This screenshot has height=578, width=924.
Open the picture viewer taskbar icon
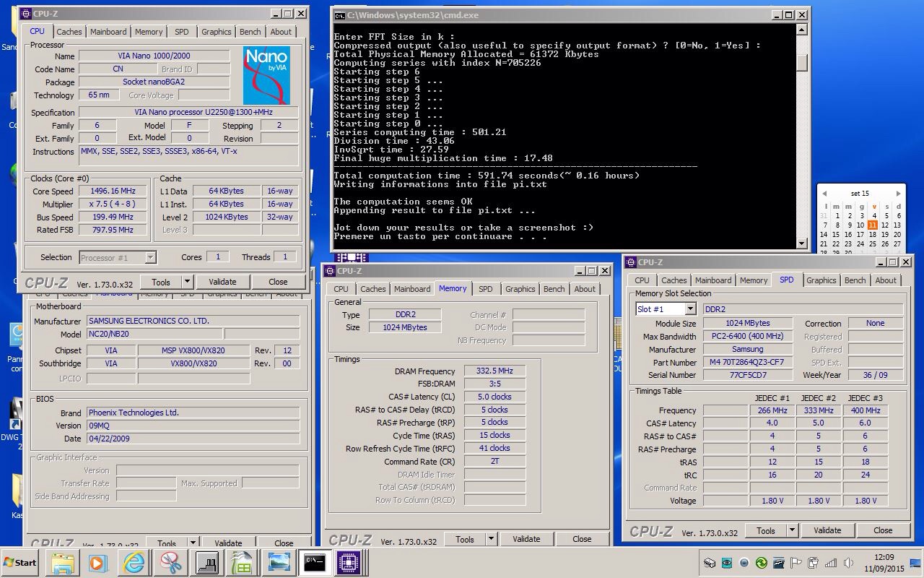click(x=278, y=563)
